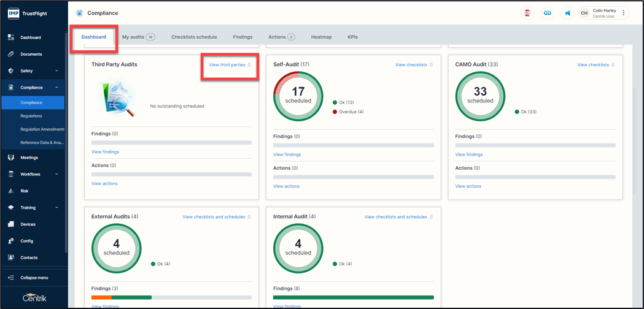Click View actions in Self-Audit card
Screen dimensions: 644x309
(286, 186)
